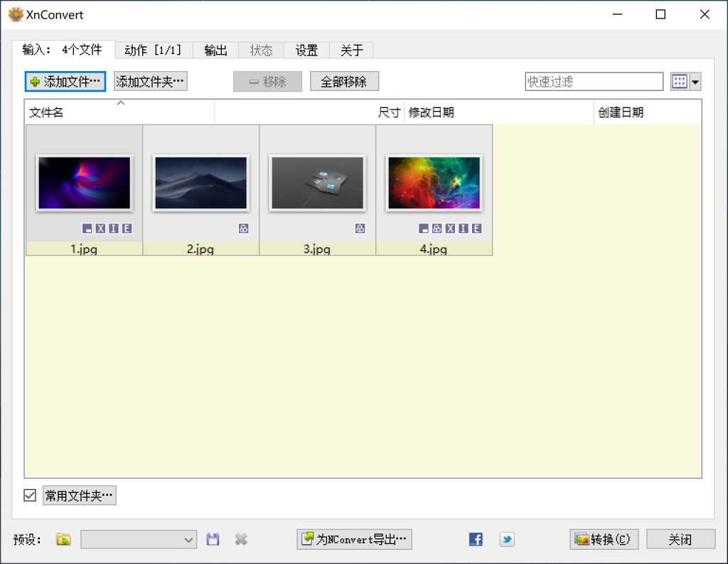Click the E metadata badge on 1.jpg

point(127,228)
